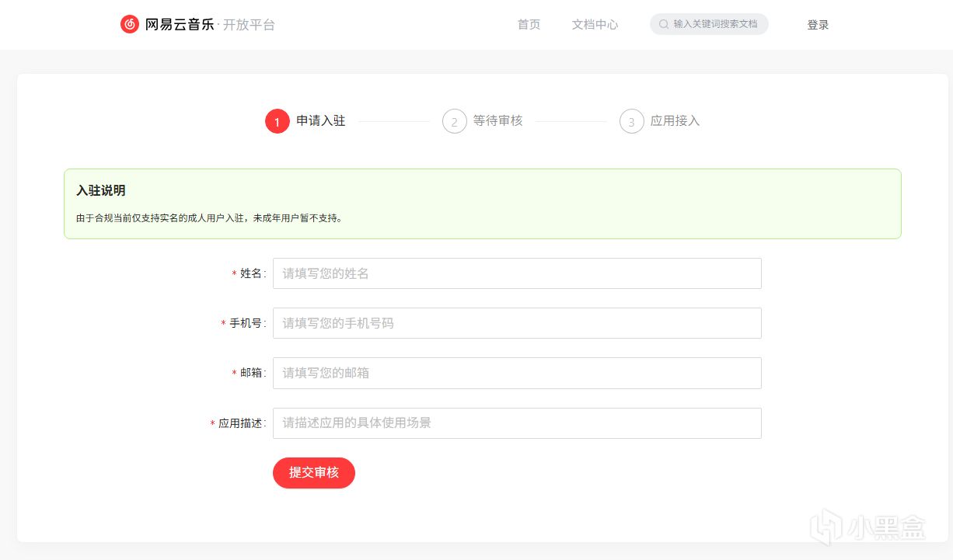
Task: Open the 文档中心 menu item
Action: 595,25
